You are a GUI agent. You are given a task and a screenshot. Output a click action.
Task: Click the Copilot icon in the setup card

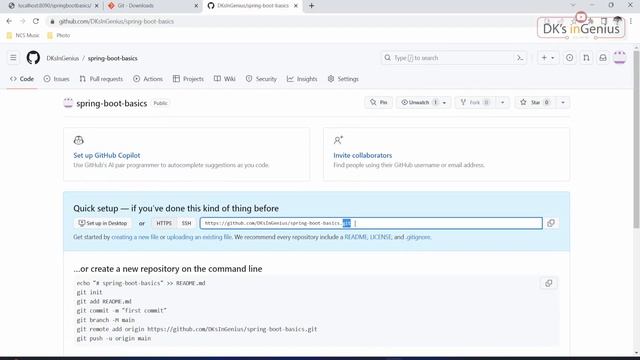[x=78, y=140]
